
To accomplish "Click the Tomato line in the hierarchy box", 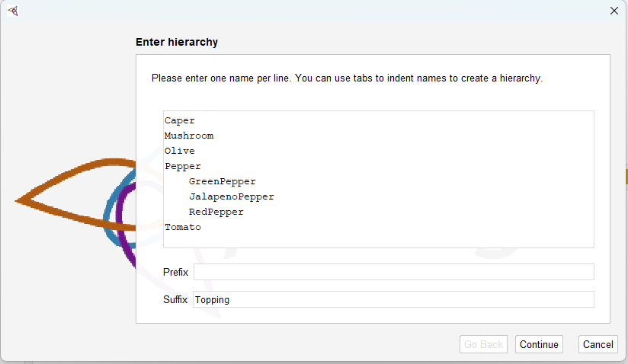I will [x=183, y=227].
